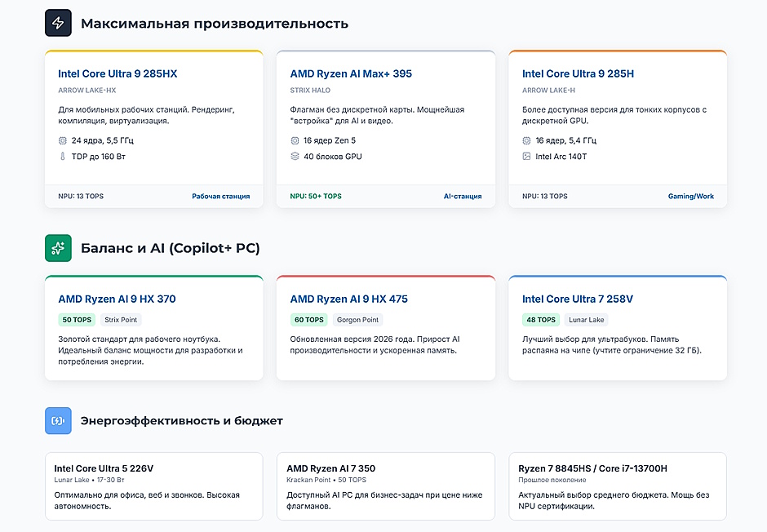The image size is (767, 532).
Task: Click "NPU: 13 TOPS" in the 285H card
Action: [x=544, y=196]
